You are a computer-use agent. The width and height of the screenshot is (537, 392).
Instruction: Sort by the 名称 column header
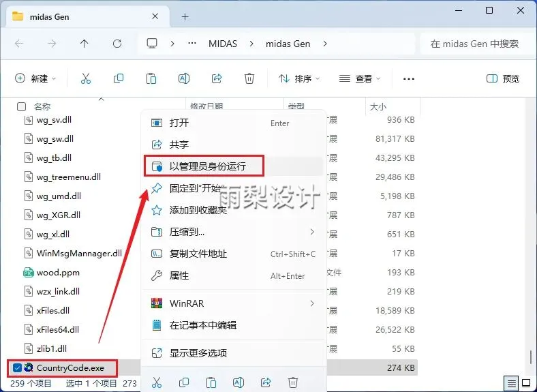click(x=42, y=106)
